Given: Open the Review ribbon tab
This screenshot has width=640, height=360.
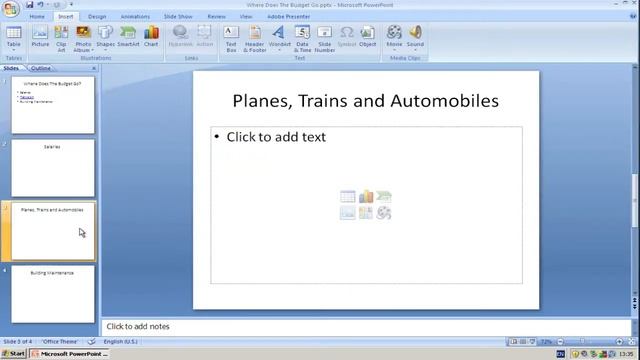Looking at the screenshot, I should [216, 16].
